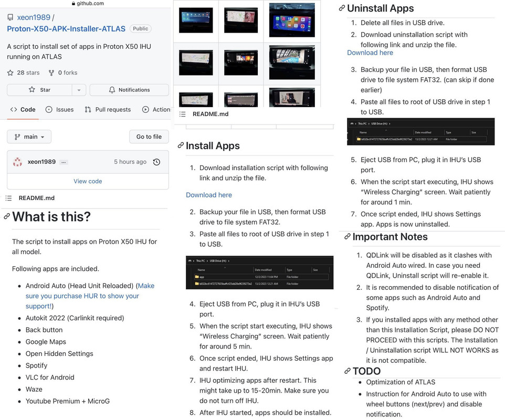Select the Spotify list item text
This screenshot has height=420, width=505.
click(x=36, y=365)
